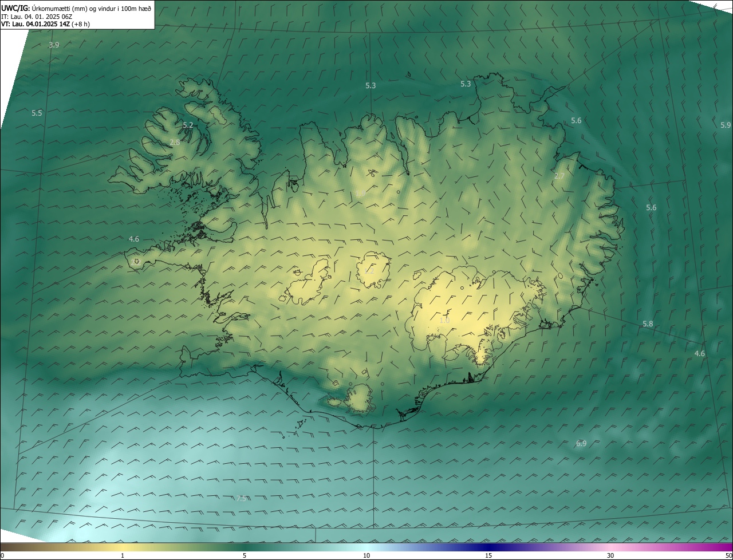Click the colour scale tick label 5

point(245,555)
